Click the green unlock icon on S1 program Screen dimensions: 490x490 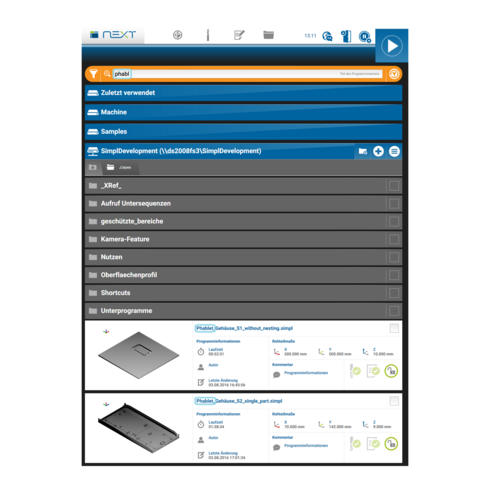391,371
